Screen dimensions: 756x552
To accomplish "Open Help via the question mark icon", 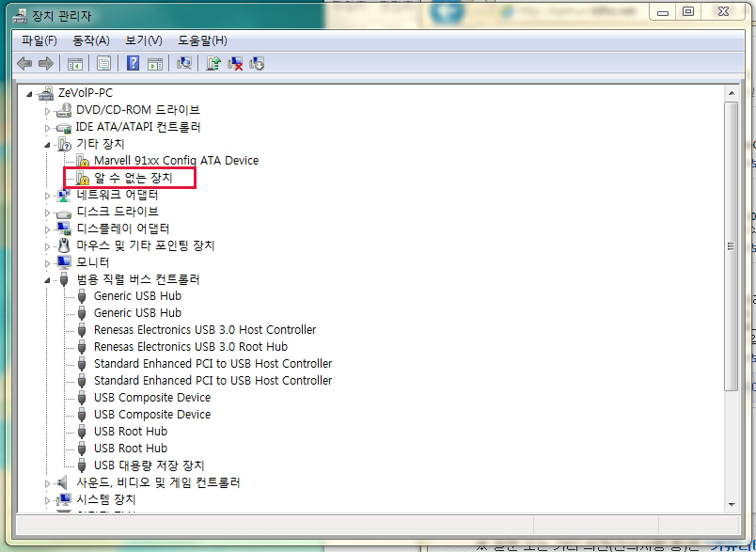I will (x=134, y=63).
